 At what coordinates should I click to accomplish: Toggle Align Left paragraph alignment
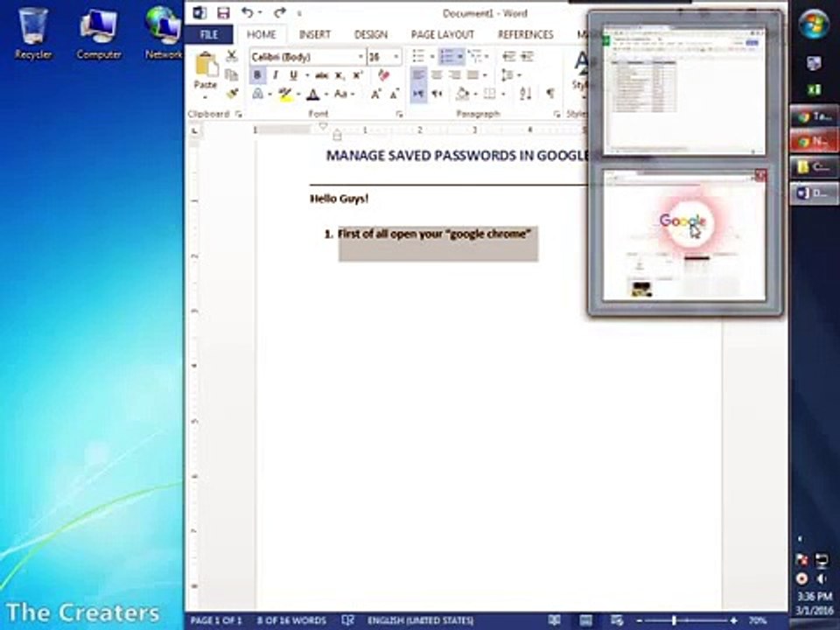coord(419,75)
